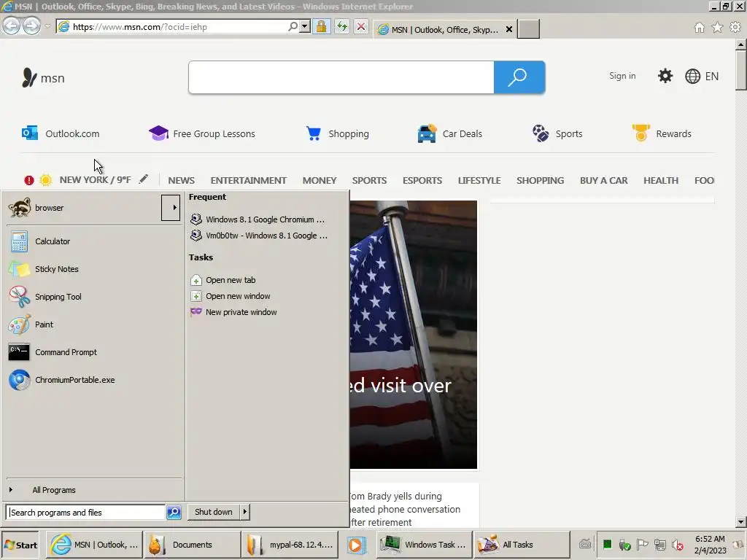Viewport: 747px width, 560px height.
Task: Sign in to MSN
Action: (622, 76)
